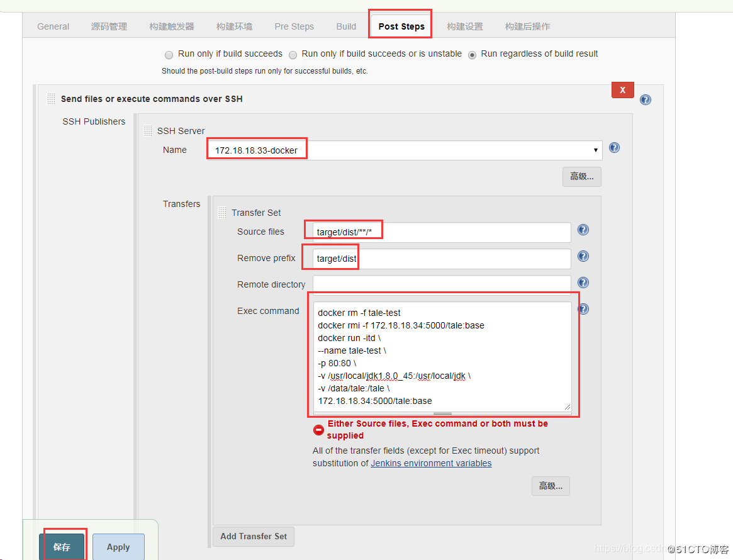Click the 保存 save button
This screenshot has width=733, height=560.
(62, 547)
